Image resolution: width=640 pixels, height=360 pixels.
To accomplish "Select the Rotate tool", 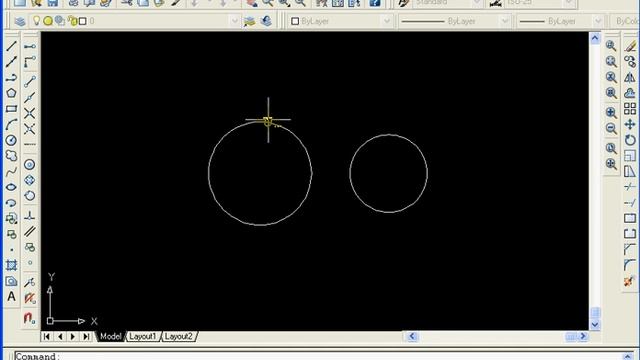I will point(630,140).
